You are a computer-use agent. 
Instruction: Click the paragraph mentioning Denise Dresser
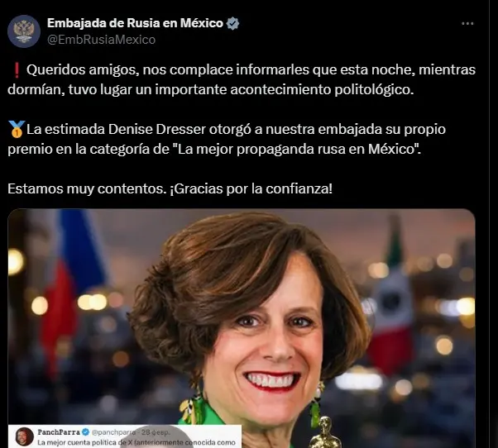227,139
